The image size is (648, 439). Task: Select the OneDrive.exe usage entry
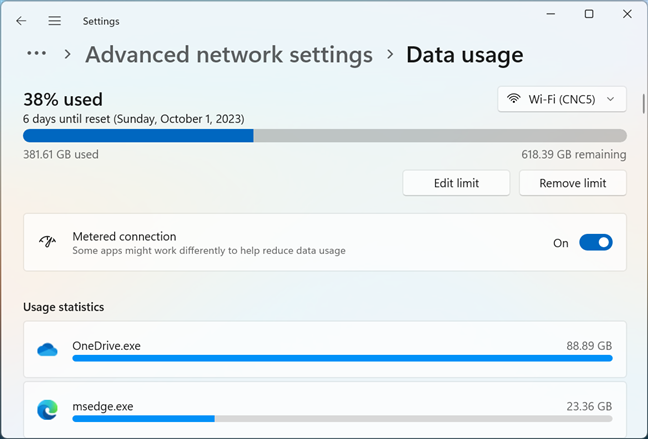[325, 349]
